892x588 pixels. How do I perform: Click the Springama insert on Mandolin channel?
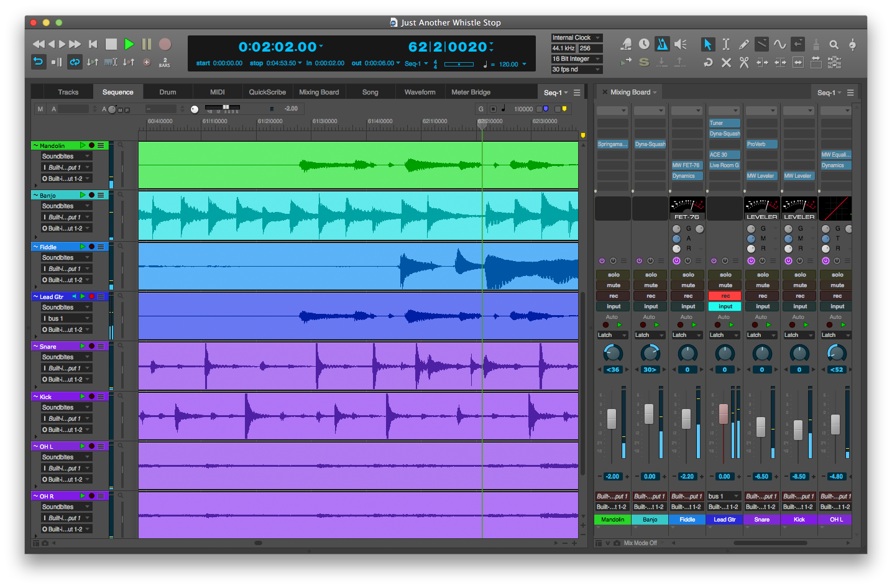(612, 144)
